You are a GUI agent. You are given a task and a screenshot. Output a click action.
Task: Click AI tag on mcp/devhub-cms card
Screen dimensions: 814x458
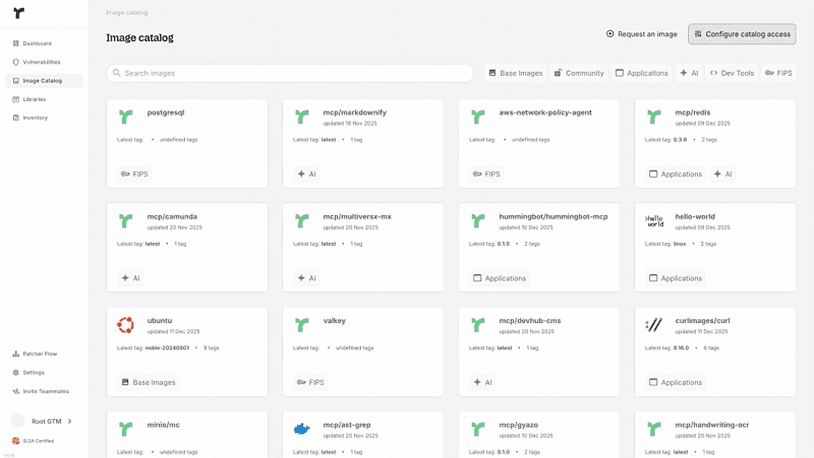483,382
